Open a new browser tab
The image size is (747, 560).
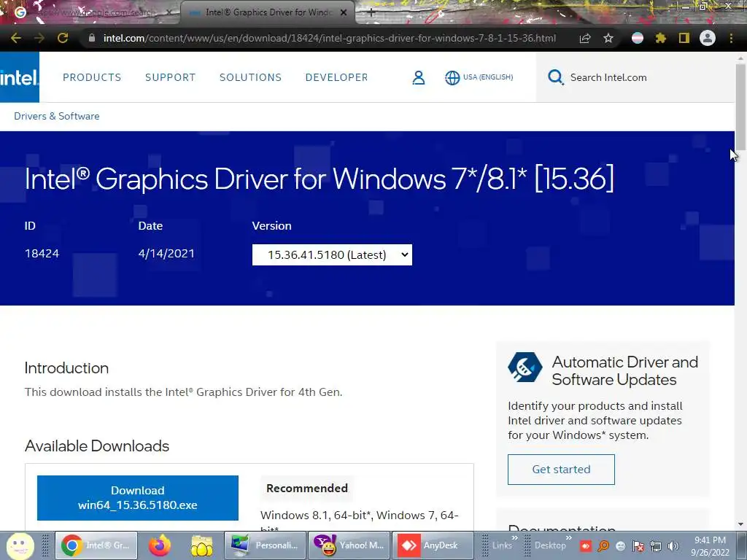(x=371, y=12)
